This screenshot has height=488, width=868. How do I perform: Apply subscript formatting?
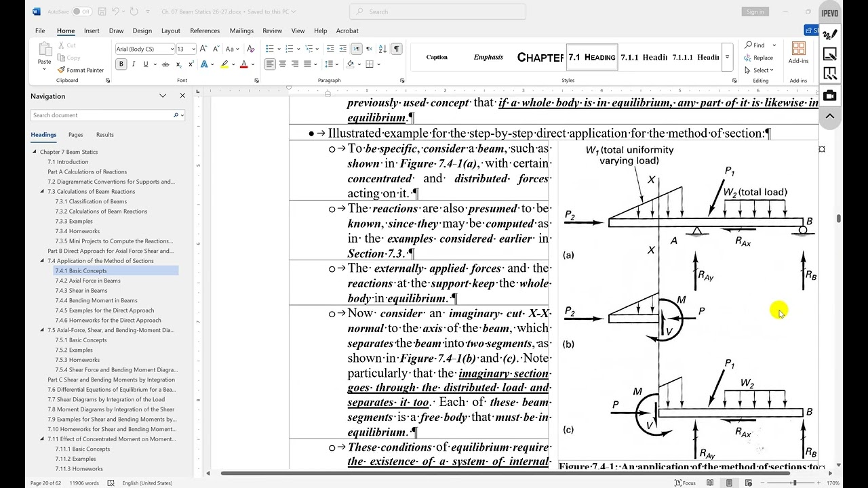click(178, 64)
